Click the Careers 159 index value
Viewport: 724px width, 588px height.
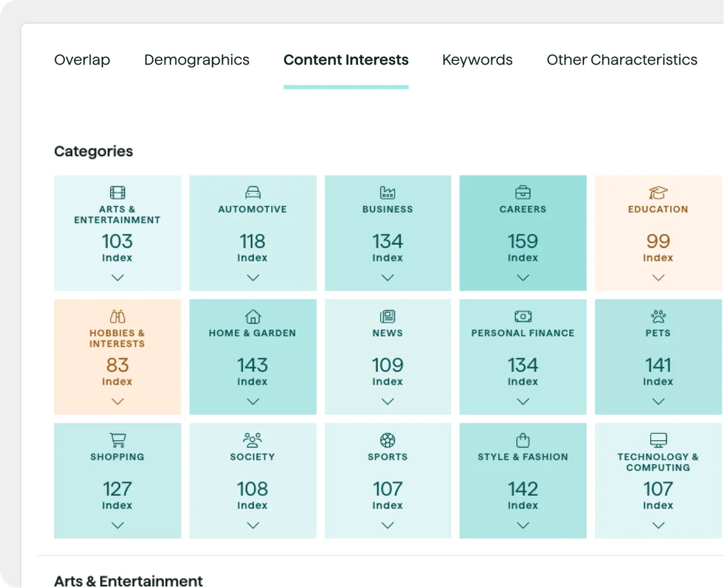[523, 242]
